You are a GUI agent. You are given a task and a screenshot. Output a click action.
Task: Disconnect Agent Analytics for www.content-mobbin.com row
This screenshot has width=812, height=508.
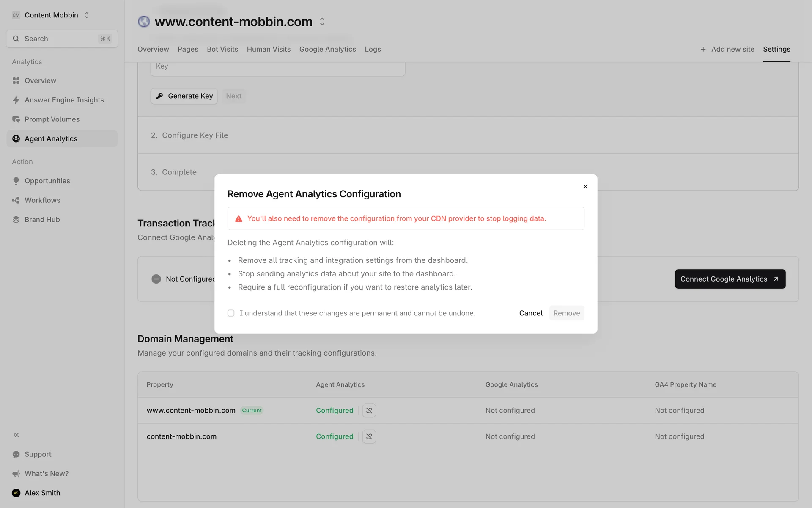pos(369,411)
